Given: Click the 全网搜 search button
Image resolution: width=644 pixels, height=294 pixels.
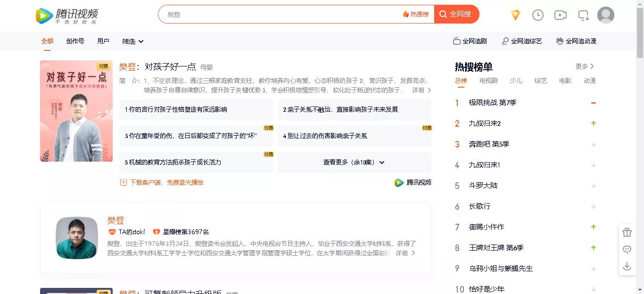Looking at the screenshot, I should 456,14.
